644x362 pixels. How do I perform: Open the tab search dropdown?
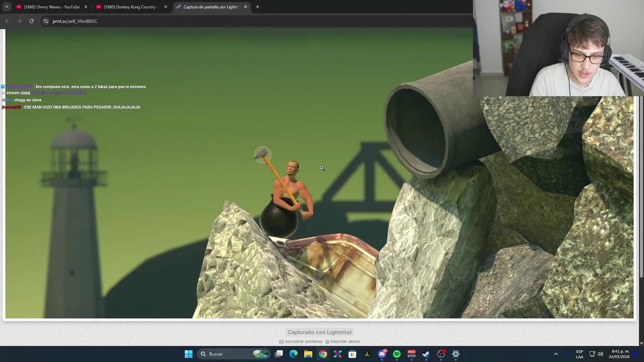pos(7,7)
